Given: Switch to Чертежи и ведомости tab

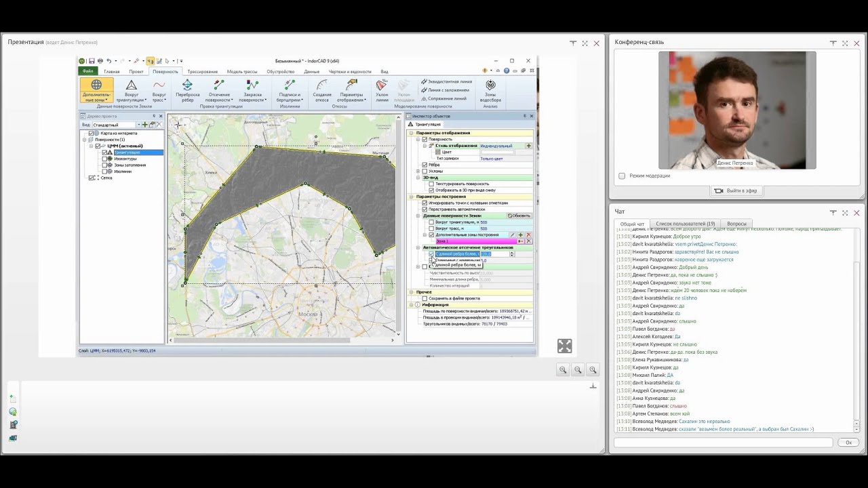Looking at the screenshot, I should (x=350, y=71).
